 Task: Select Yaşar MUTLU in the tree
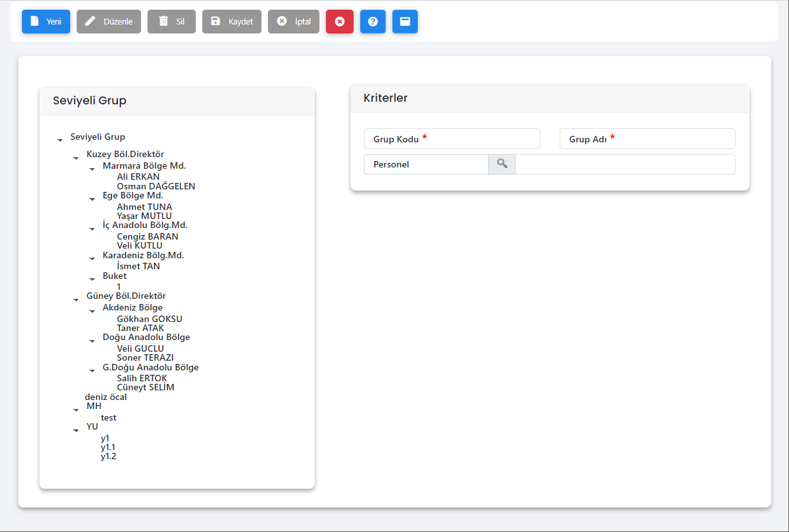tap(144, 216)
